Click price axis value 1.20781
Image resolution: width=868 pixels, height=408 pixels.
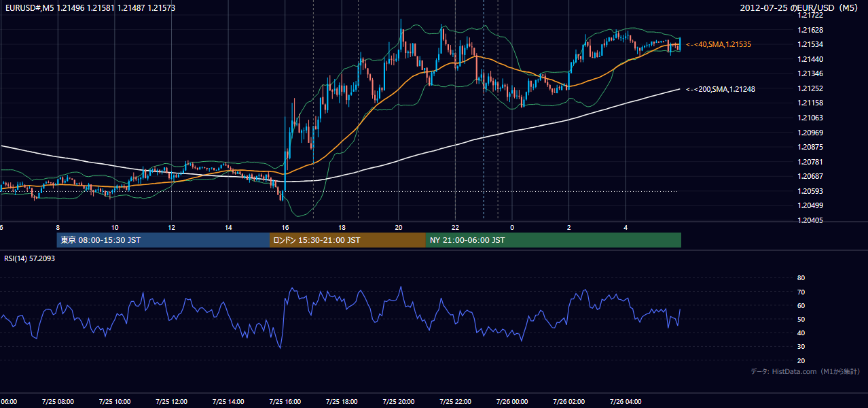point(811,162)
